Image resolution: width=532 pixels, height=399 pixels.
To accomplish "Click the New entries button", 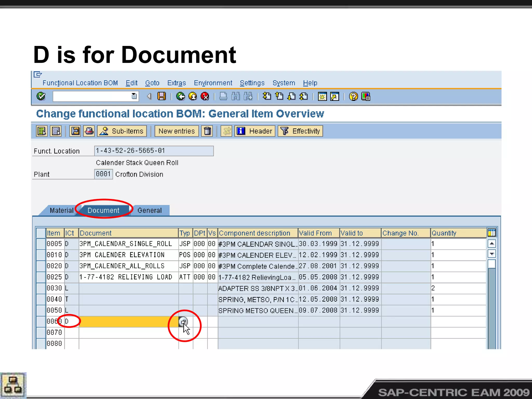I will coord(176,131).
